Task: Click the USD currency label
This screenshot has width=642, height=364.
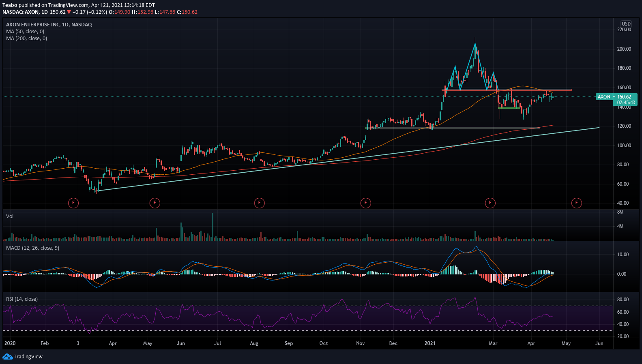Action: (x=626, y=24)
